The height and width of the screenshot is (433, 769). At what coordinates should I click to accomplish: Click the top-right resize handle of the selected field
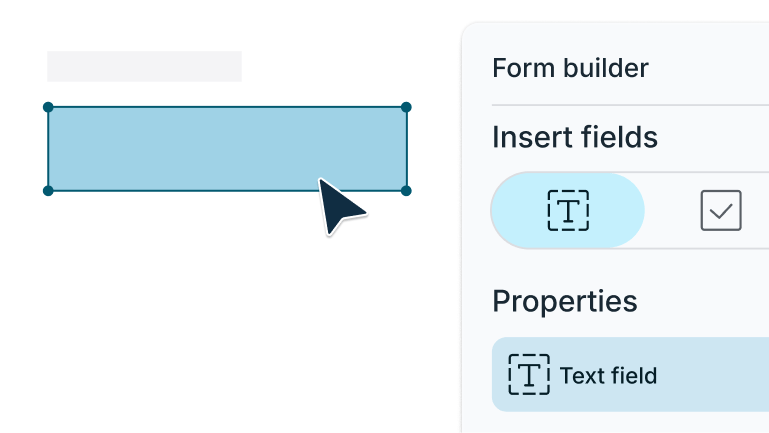click(x=406, y=107)
